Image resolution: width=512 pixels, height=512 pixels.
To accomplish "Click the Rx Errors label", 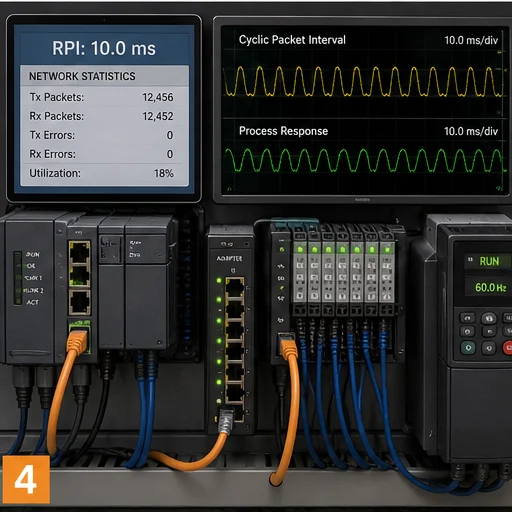I will tap(52, 154).
